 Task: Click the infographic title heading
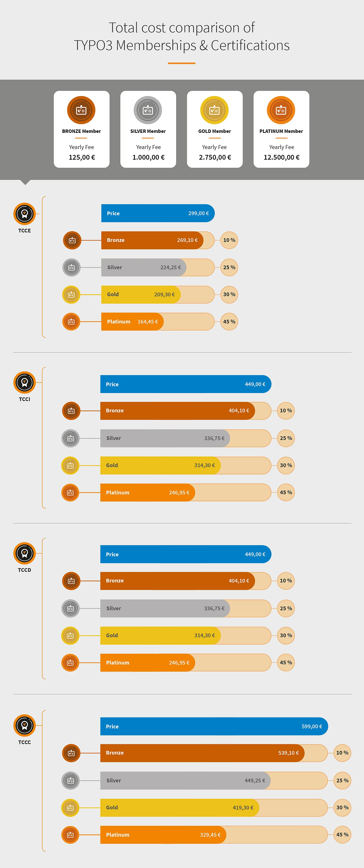click(x=182, y=36)
